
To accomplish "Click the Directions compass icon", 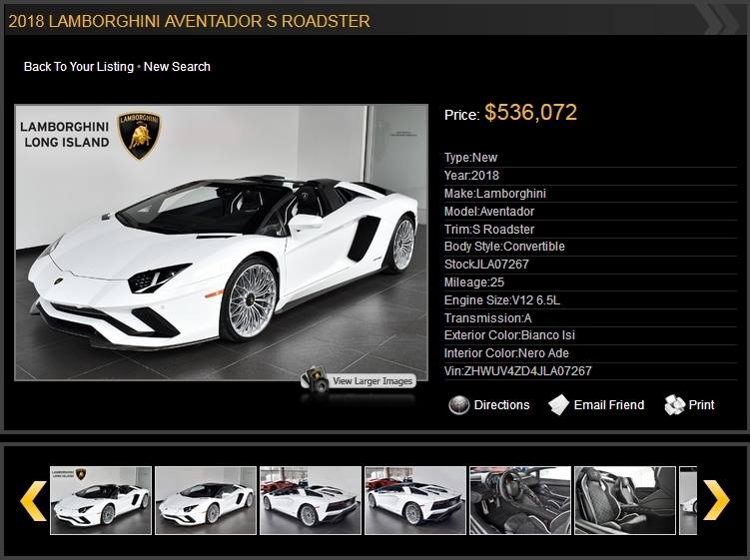I will click(458, 405).
